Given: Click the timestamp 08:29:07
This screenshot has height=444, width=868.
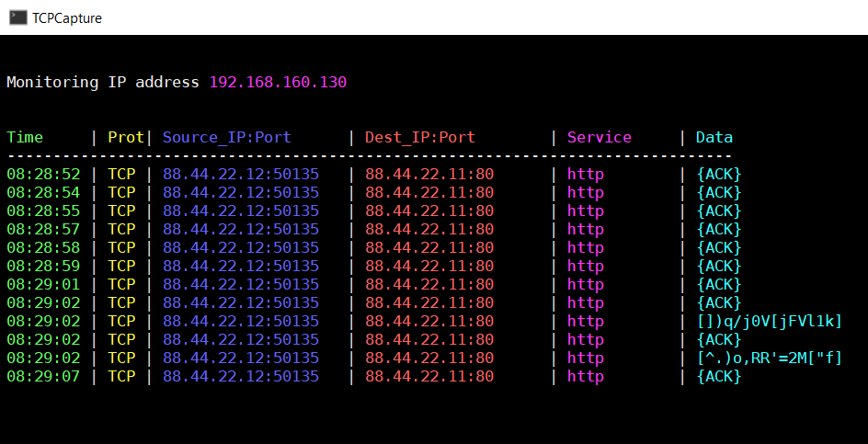Looking at the screenshot, I should point(43,377).
